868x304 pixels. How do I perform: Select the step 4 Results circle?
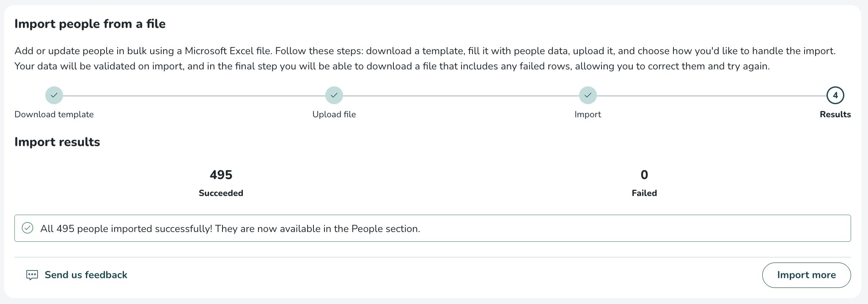[835, 95]
